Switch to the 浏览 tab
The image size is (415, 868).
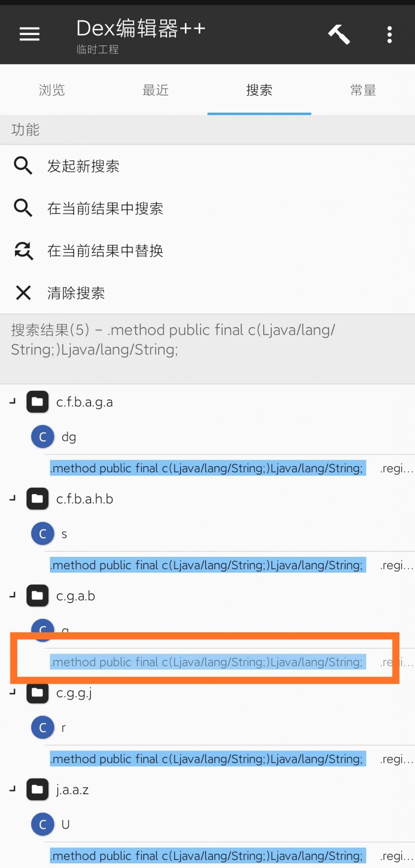[52, 90]
